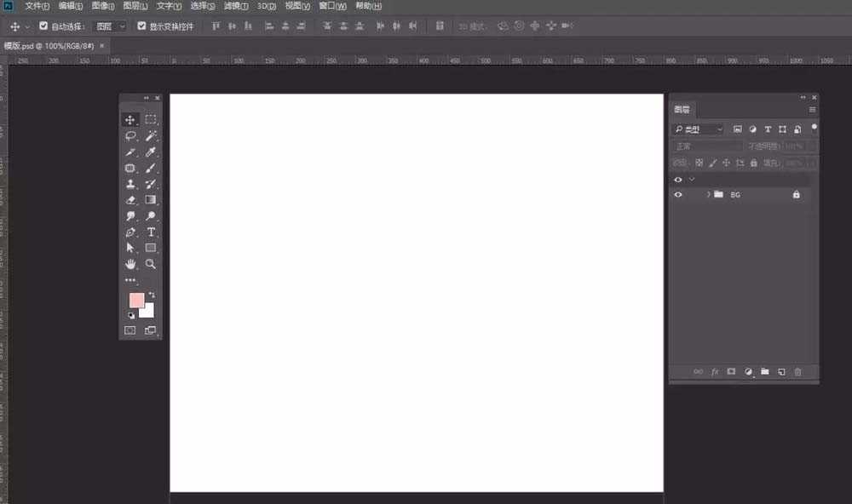Activate the Horizontal Type tool

click(151, 232)
